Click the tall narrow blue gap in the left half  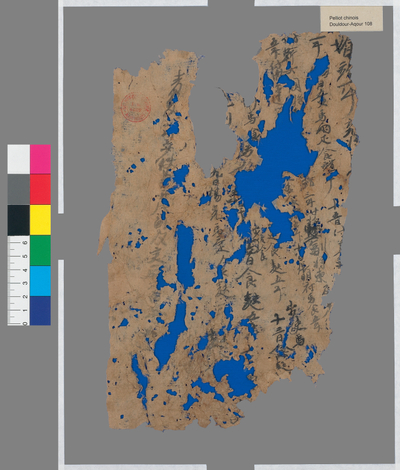[x=185, y=256]
